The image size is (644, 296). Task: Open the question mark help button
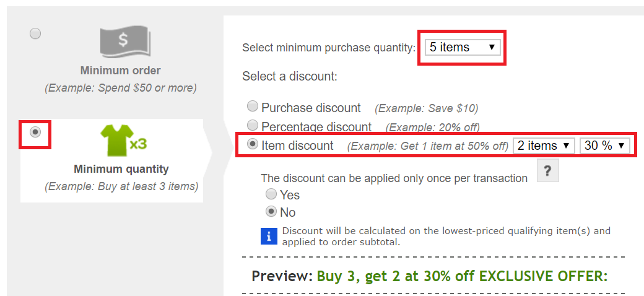pyautogui.click(x=548, y=171)
